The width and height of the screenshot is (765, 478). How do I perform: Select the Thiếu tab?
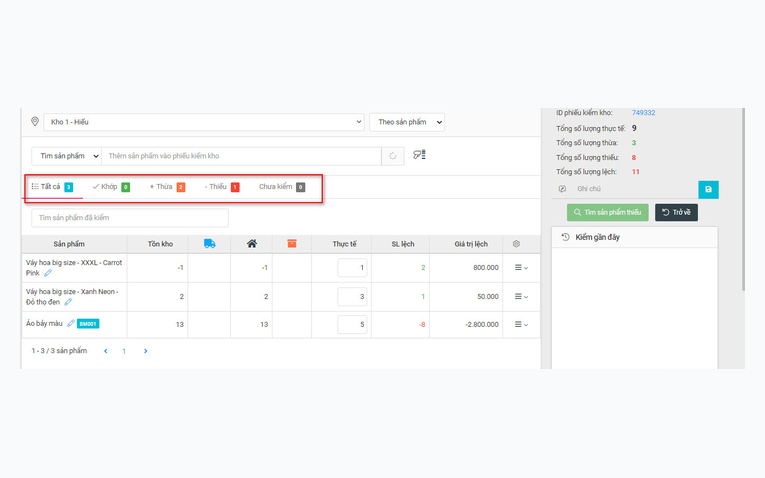click(222, 187)
